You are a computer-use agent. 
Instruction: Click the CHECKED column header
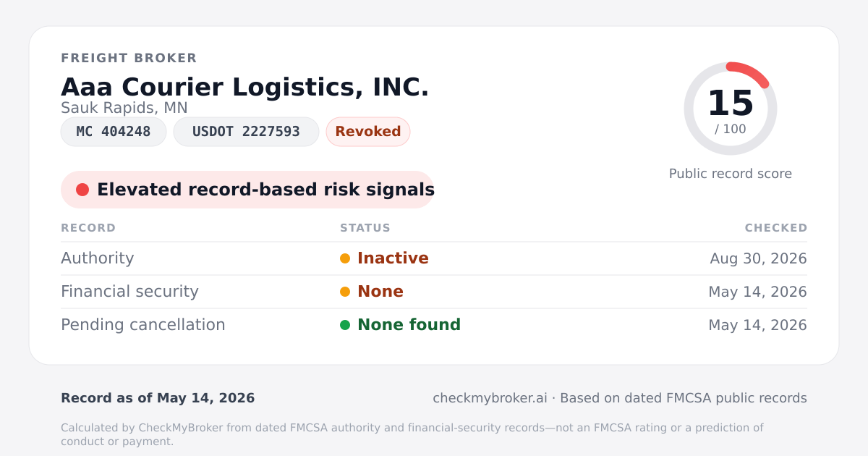776,228
